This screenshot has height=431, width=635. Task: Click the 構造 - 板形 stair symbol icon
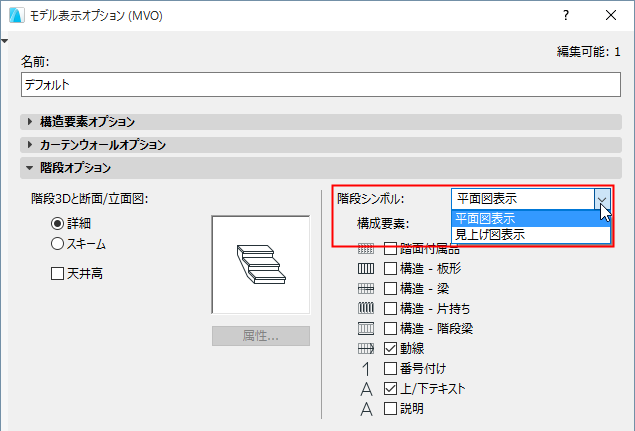click(366, 269)
